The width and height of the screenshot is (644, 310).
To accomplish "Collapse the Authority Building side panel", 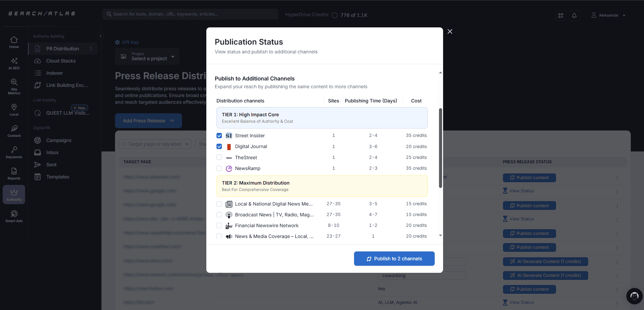I will point(100,36).
